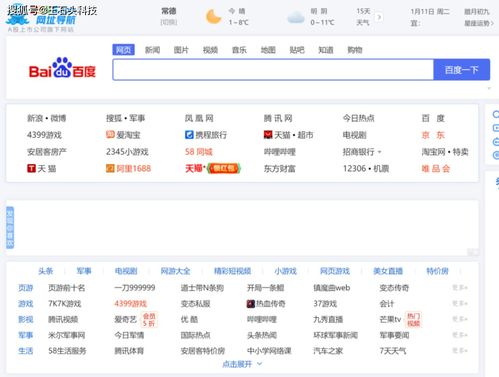Open the 腾讯网 link
499x377 pixels.
click(x=278, y=118)
